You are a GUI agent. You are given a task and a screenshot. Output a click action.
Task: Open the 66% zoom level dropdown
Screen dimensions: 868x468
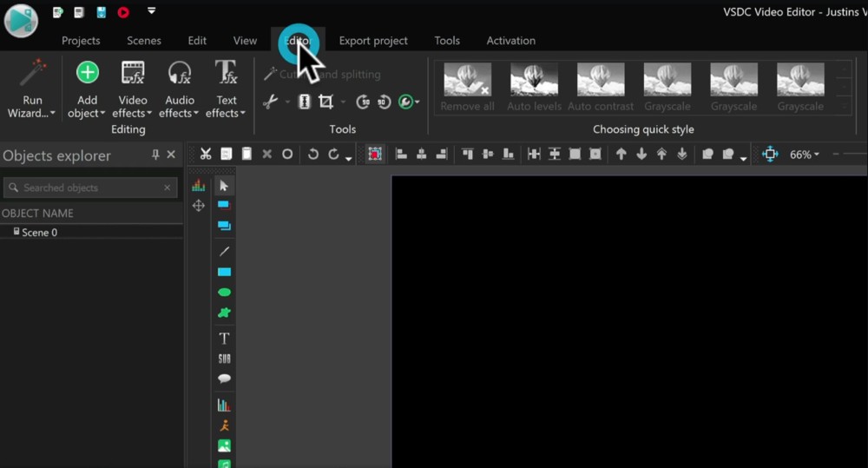[805, 155]
